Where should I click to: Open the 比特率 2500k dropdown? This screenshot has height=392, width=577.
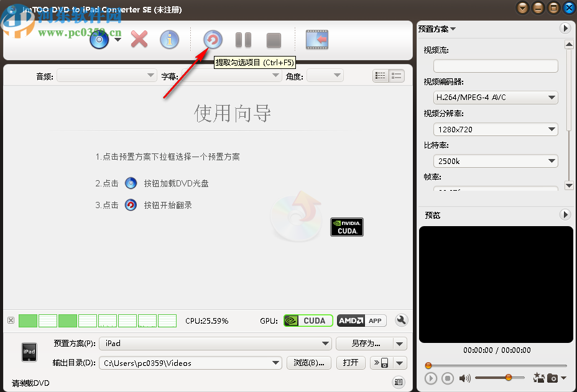pyautogui.click(x=495, y=161)
